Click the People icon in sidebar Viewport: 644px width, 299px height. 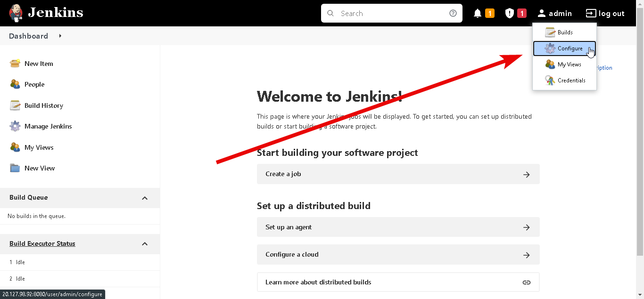pyautogui.click(x=15, y=84)
